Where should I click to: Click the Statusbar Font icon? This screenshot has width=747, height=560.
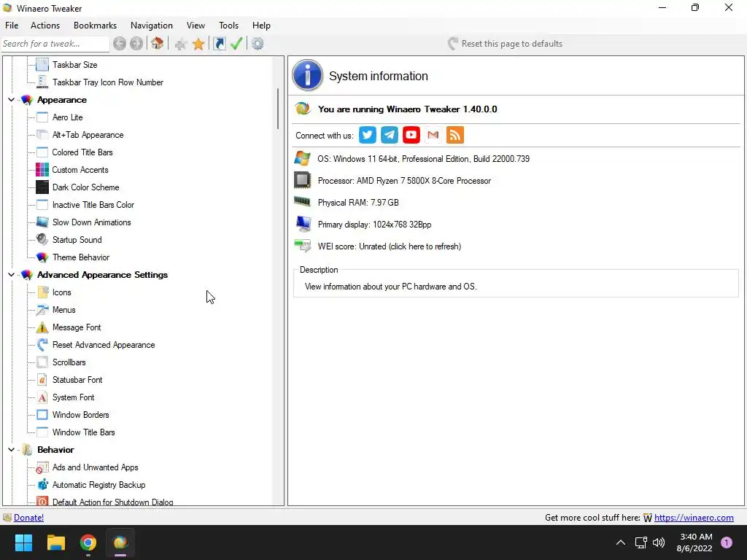coord(42,379)
